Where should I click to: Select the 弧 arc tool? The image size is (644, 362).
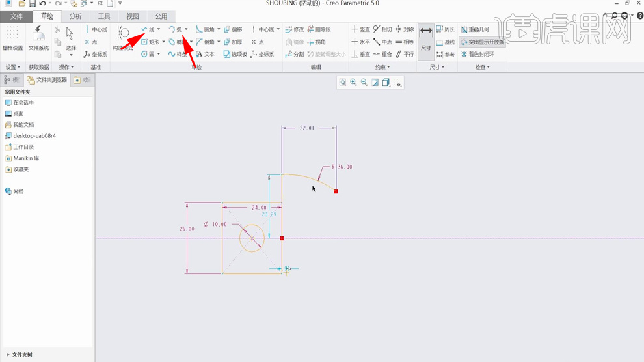176,29
